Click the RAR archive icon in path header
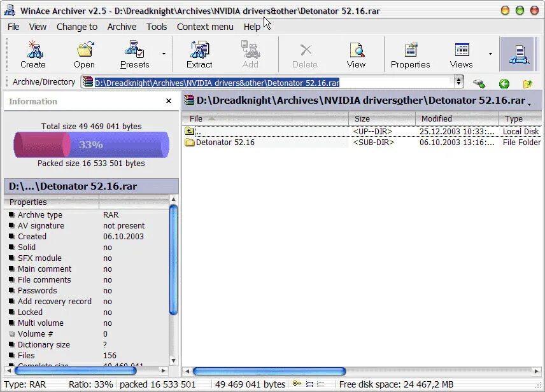 click(189, 100)
